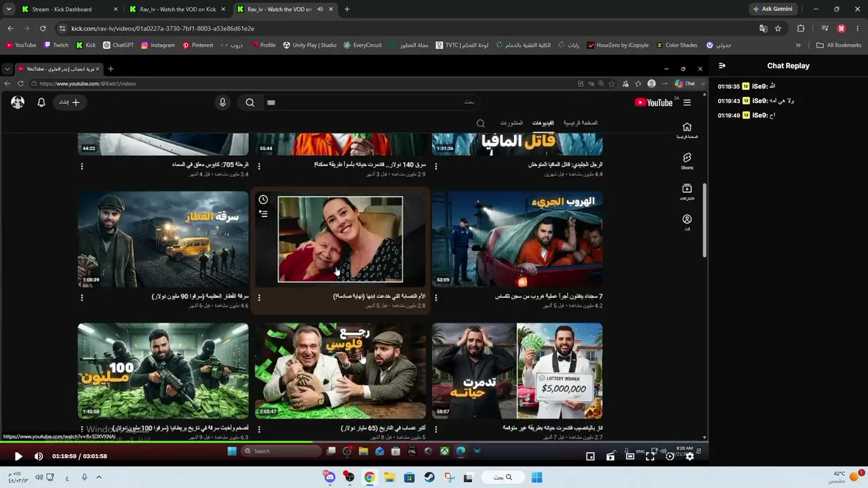
Task: Close the Stream - Kick Dashboard tab
Action: click(x=115, y=9)
